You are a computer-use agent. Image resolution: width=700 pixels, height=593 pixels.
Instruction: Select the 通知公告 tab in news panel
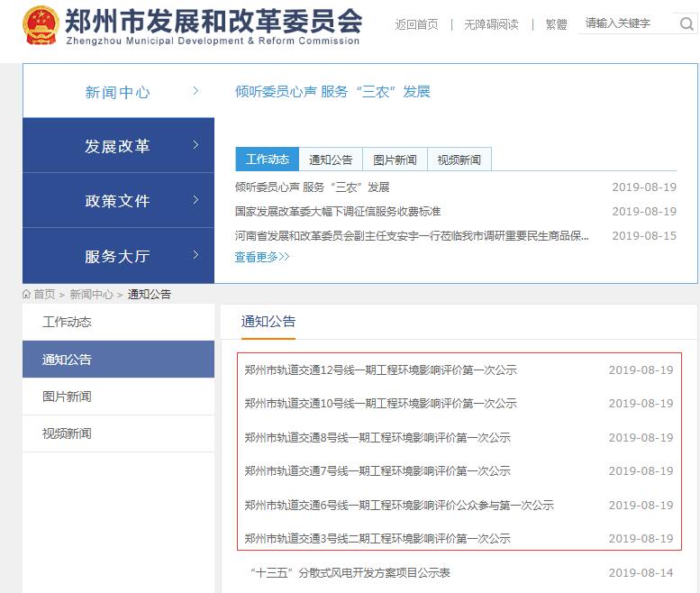point(331,160)
